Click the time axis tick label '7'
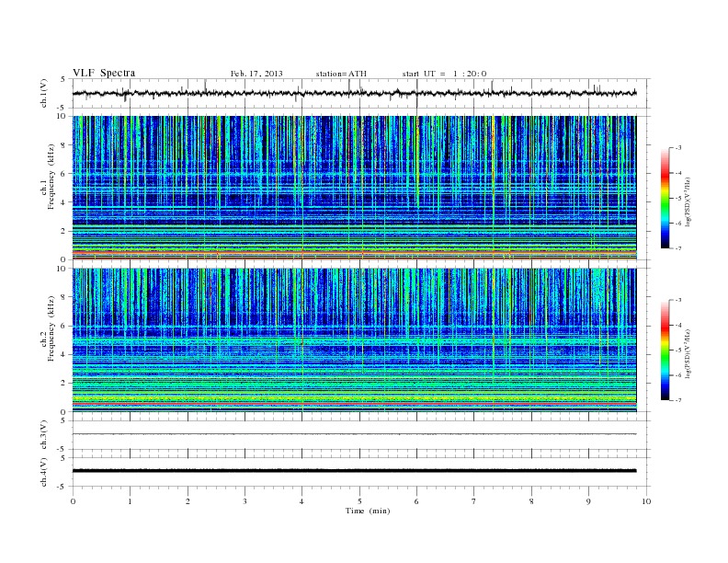 point(474,501)
